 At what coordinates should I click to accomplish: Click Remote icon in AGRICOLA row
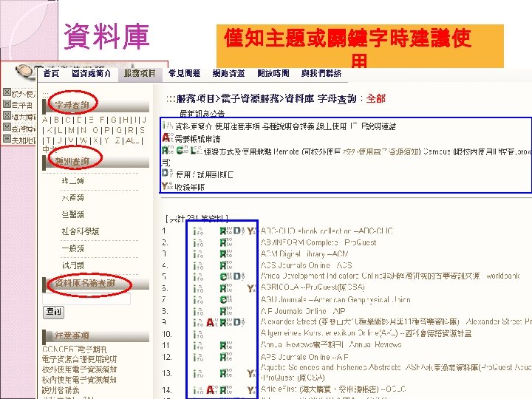226,288
